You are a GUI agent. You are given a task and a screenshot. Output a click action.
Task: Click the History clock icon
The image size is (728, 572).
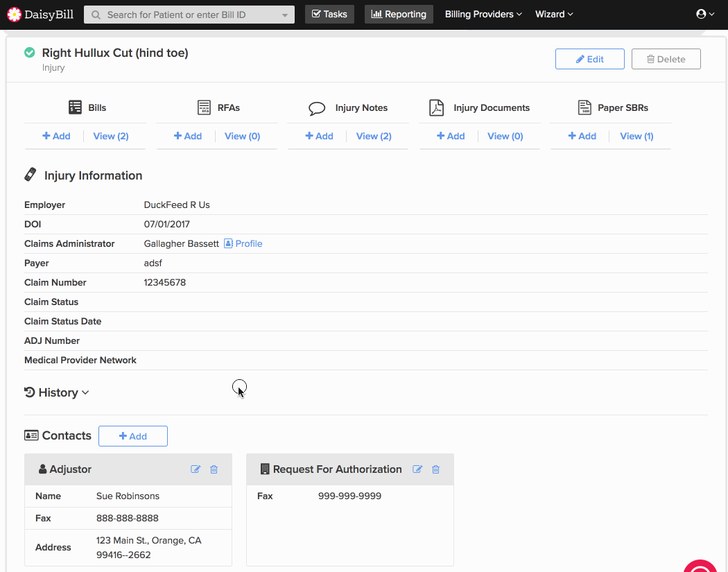(x=30, y=392)
